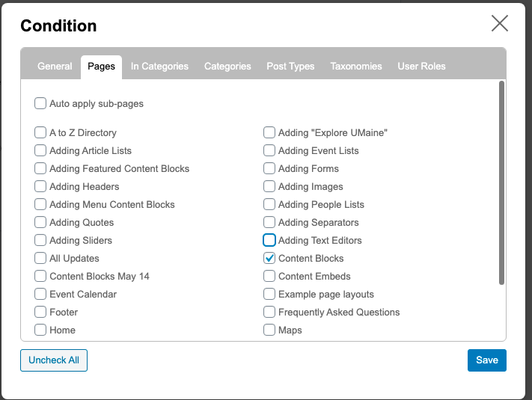Click the page list vertical scrollbar

(501, 183)
